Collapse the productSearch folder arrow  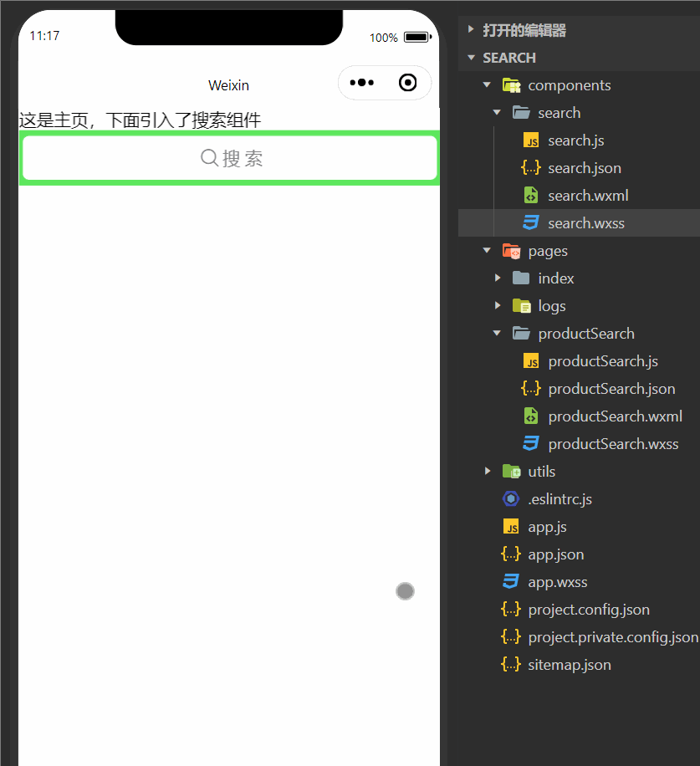(497, 333)
